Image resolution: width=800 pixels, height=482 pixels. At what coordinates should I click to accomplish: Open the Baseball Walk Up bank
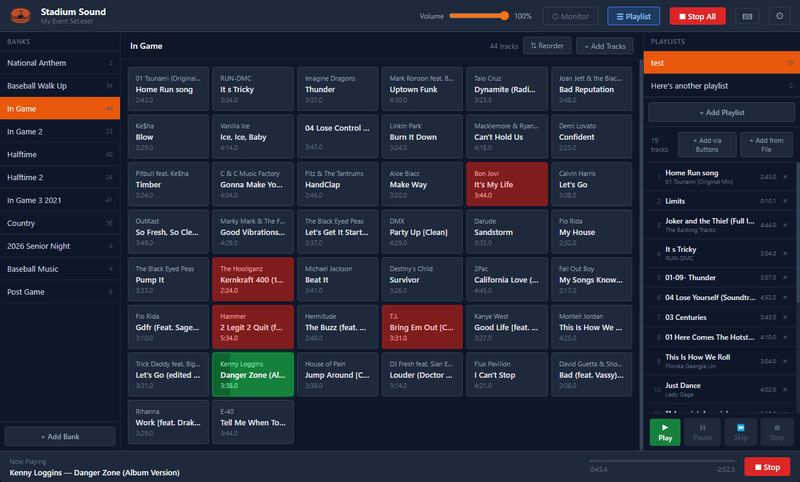pos(60,86)
